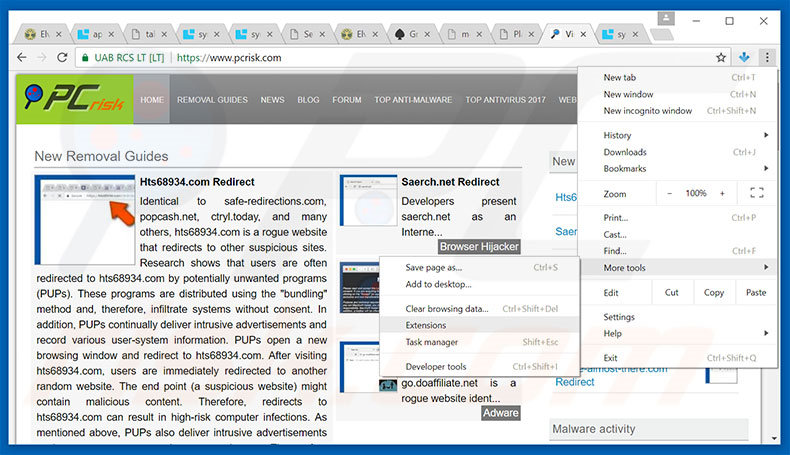Click the Hts68934.com article thumbnail
The image size is (790, 455).
85,220
